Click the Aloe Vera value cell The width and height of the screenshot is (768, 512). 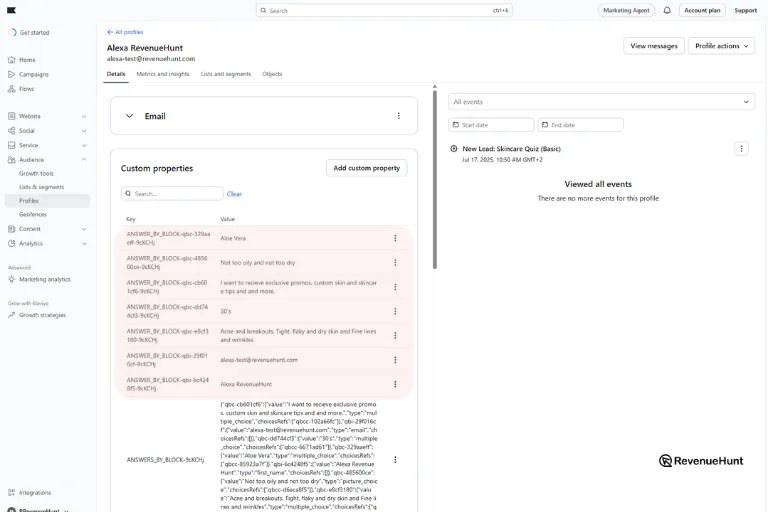point(233,238)
